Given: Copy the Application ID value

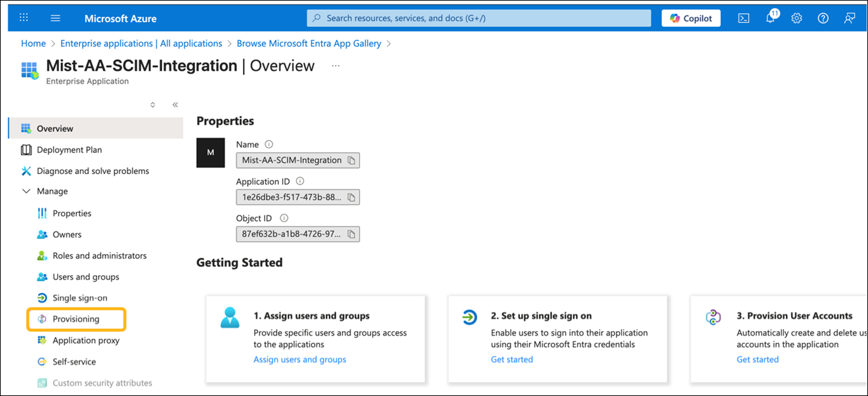Looking at the screenshot, I should [352, 197].
